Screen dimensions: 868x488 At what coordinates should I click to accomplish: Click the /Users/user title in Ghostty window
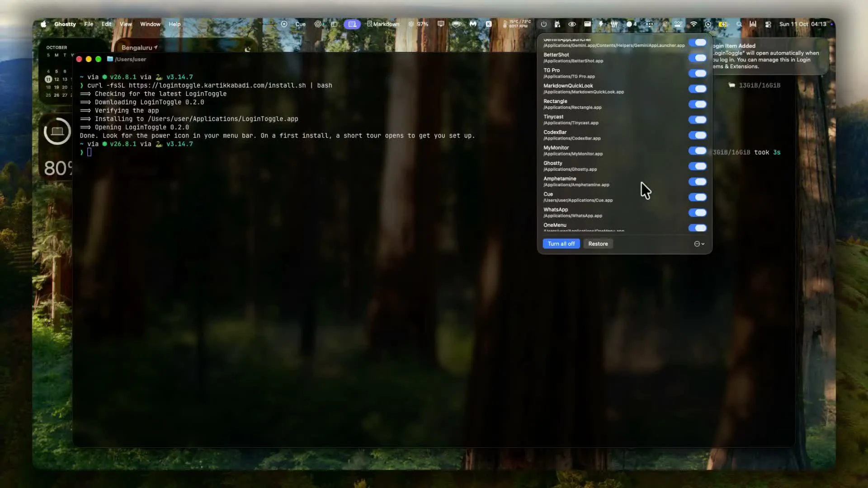(130, 59)
